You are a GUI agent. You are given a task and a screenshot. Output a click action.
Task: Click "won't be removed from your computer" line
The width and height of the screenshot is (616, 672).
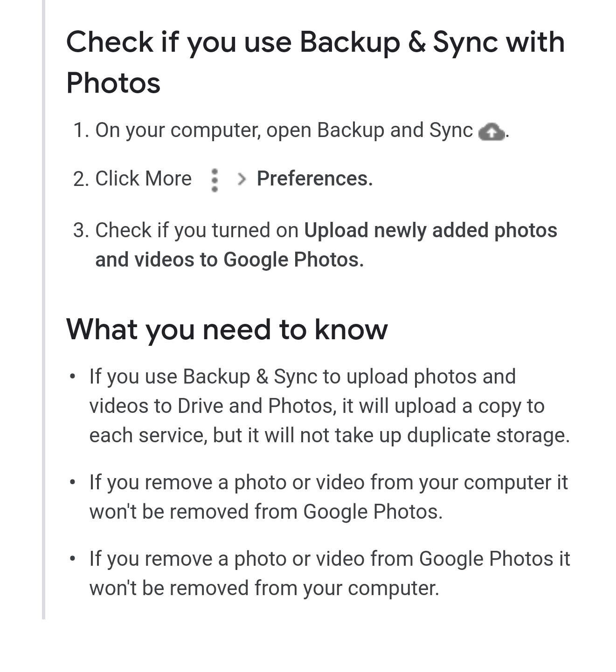[x=264, y=588]
